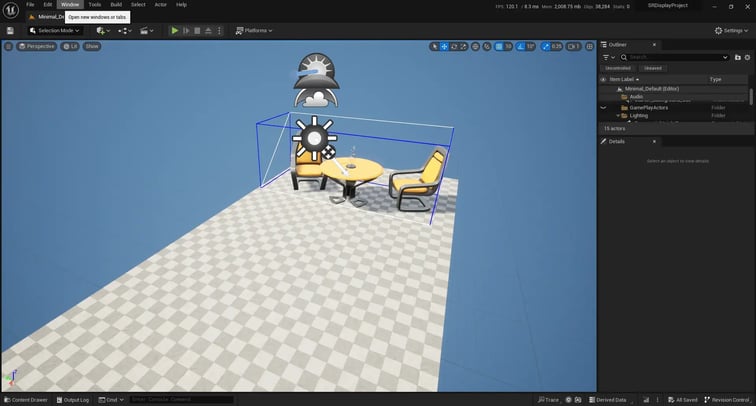
Task: Click the Skip frame play button
Action: click(186, 30)
